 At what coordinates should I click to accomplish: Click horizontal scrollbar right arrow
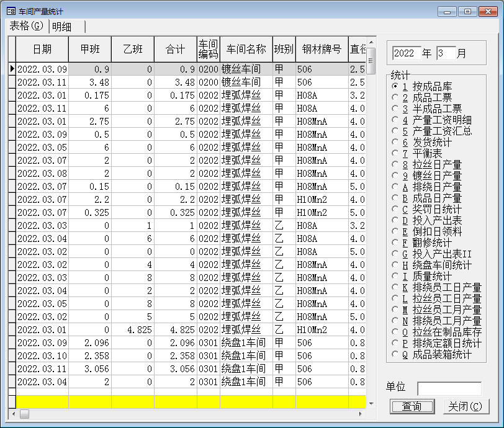click(361, 414)
